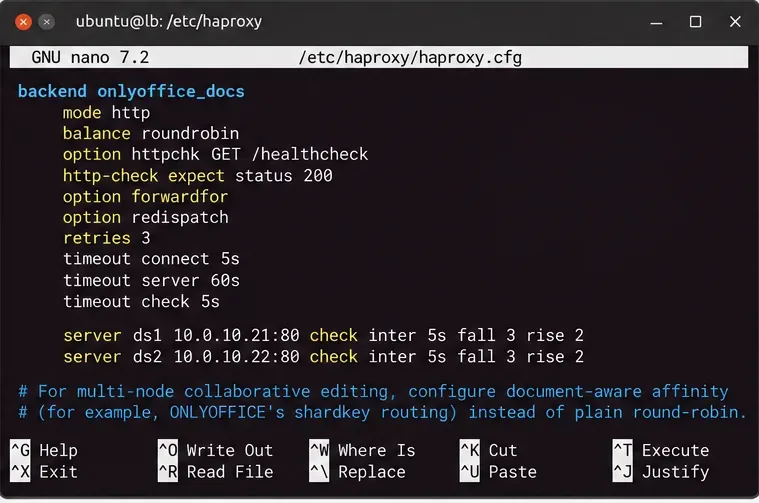Click the window title ubuntu@lb: /etc/haproxy
This screenshot has width=759, height=503.
[x=168, y=21]
